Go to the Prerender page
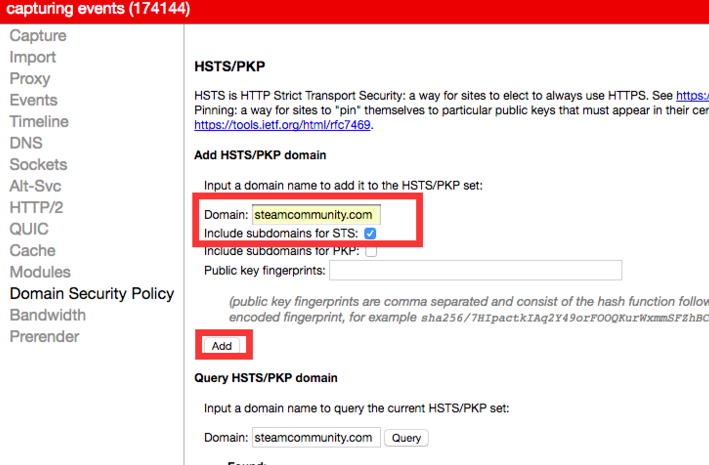This screenshot has height=465, width=709. click(x=44, y=337)
